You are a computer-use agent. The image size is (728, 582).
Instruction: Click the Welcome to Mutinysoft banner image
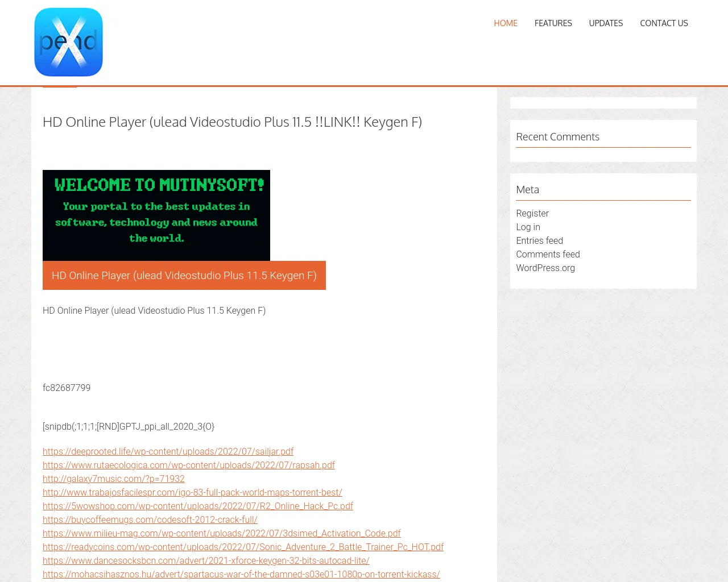[x=156, y=215]
